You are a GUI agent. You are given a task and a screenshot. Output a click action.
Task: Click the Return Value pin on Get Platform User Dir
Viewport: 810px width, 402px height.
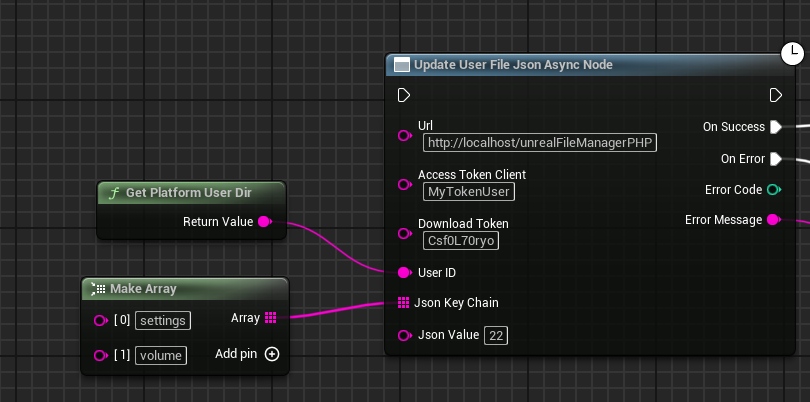264,222
